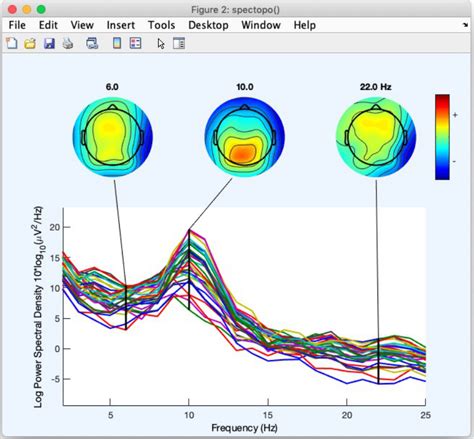
Task: Toggle the Property Inspector panel icon
Action: pos(179,43)
